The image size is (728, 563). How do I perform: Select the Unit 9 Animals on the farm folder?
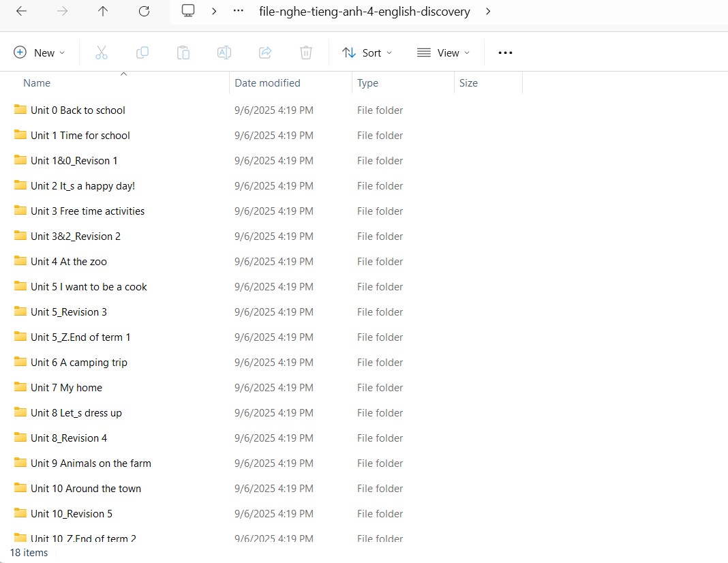[91, 463]
